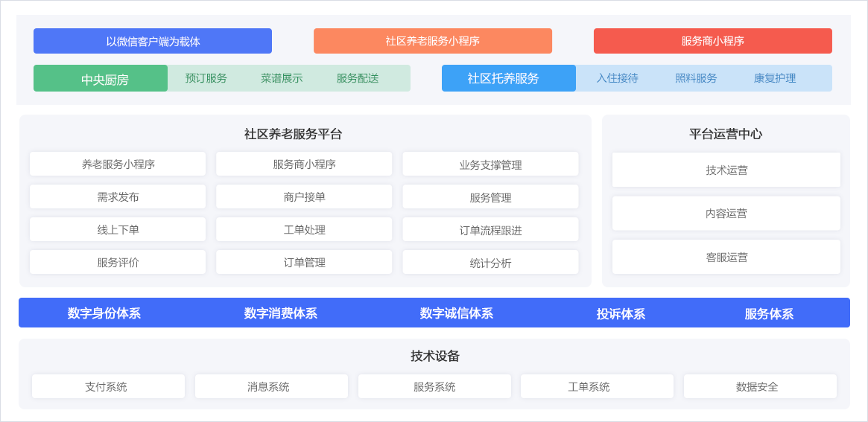Select the 服务评价 box

click(118, 263)
